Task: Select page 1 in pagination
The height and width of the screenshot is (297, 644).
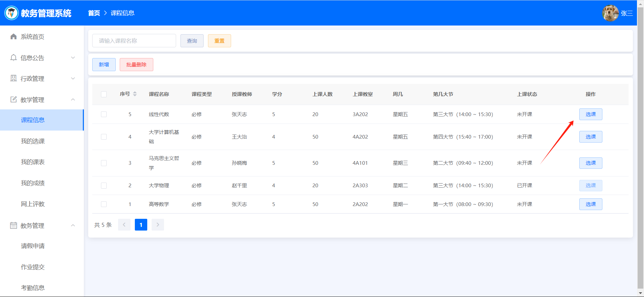Action: (x=141, y=225)
